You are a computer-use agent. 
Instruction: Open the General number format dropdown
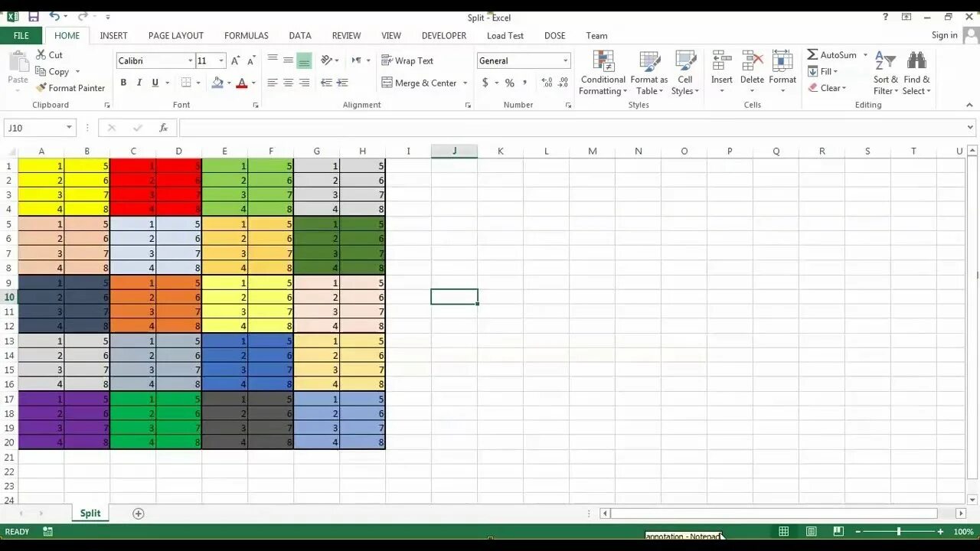point(566,60)
